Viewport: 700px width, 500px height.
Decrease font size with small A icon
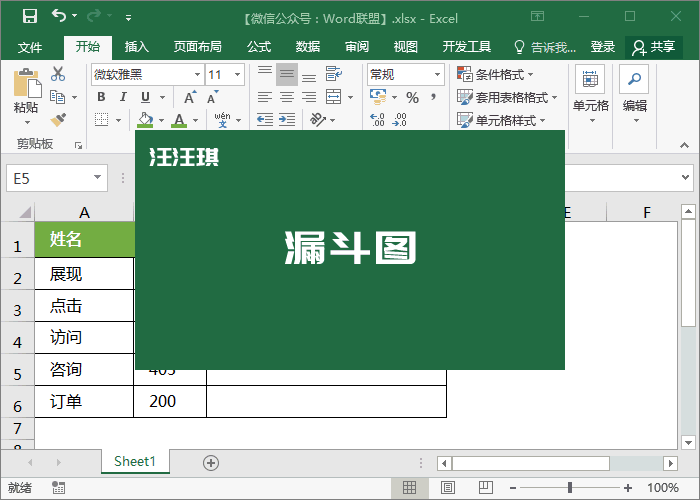[212, 97]
